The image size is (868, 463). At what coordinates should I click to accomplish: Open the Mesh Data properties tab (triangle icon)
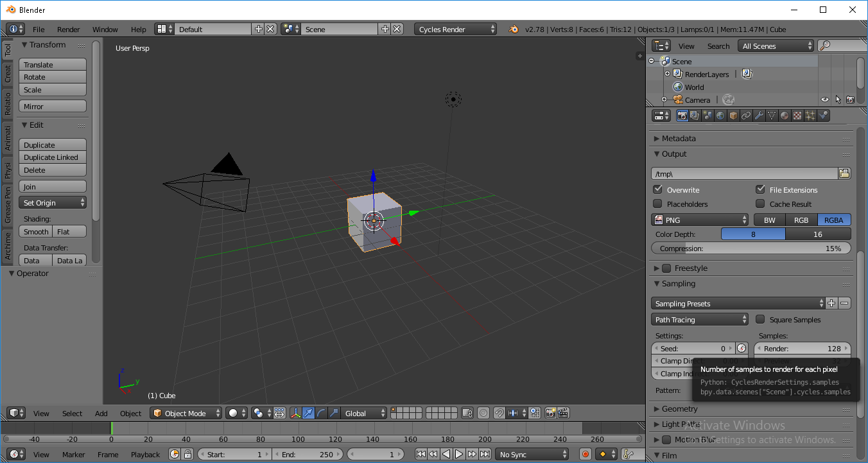(772, 116)
